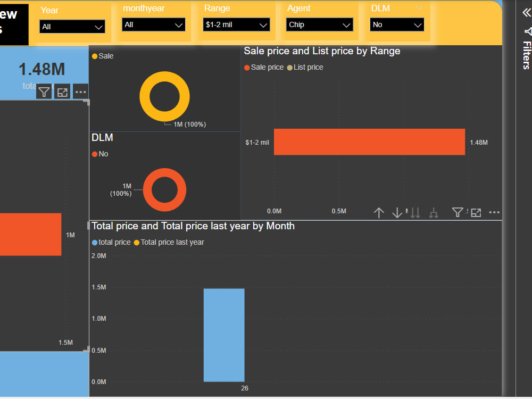The height and width of the screenshot is (399, 532).
Task: Click the Filters pane label
Action: point(526,53)
